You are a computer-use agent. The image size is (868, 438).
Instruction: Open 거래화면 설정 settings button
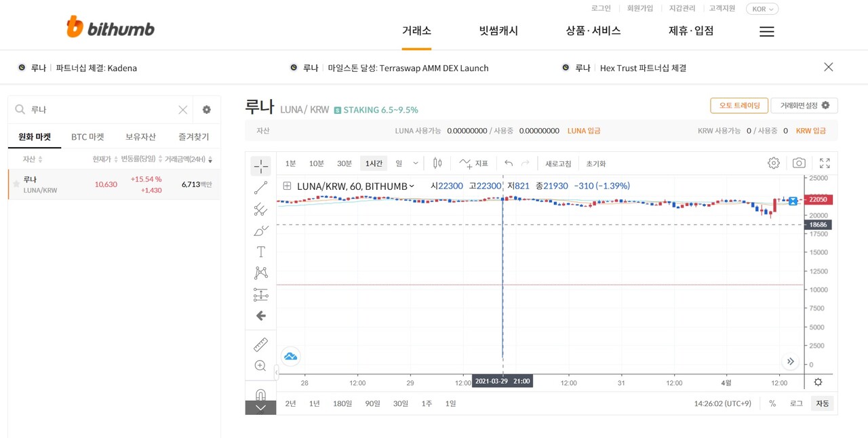(804, 106)
